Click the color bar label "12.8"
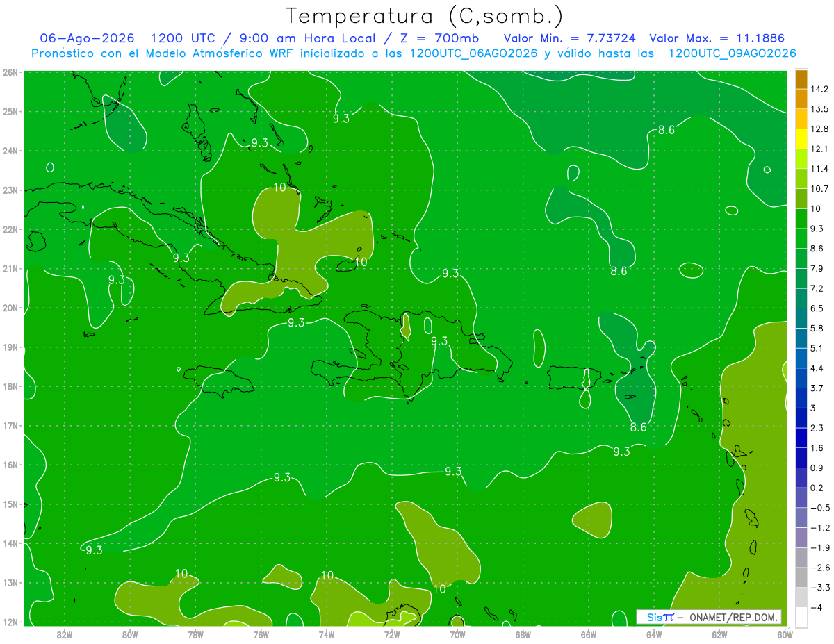834x644 pixels. [819, 129]
